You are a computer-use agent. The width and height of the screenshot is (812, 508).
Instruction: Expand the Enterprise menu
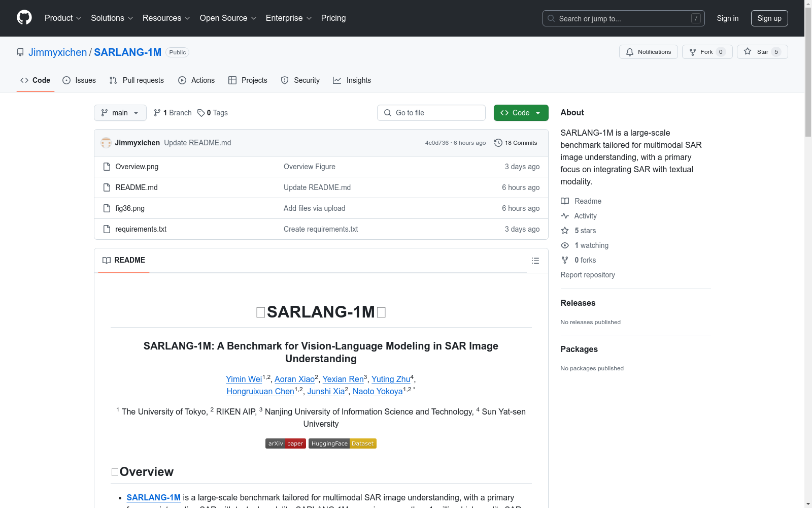(289, 18)
